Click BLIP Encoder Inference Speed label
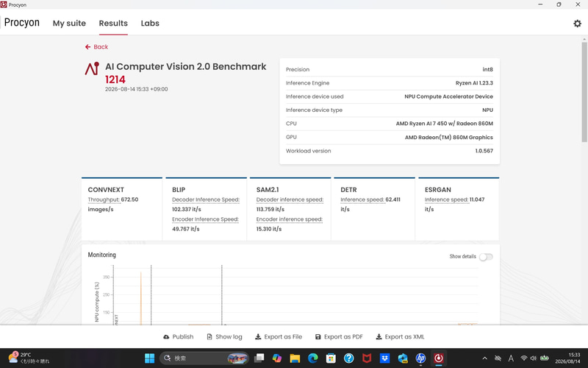588x368 pixels. click(205, 219)
